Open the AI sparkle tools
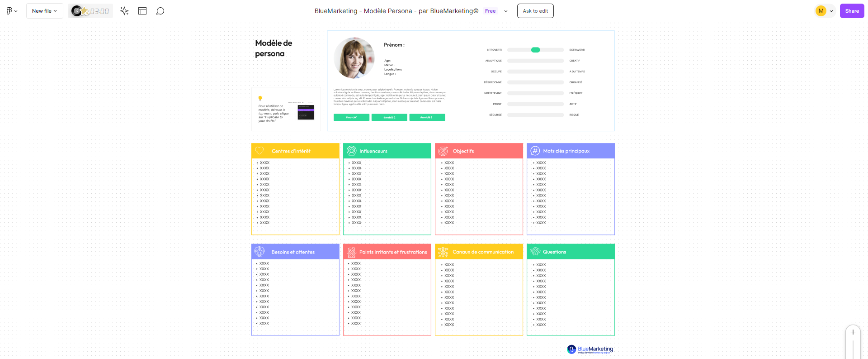 pos(124,11)
